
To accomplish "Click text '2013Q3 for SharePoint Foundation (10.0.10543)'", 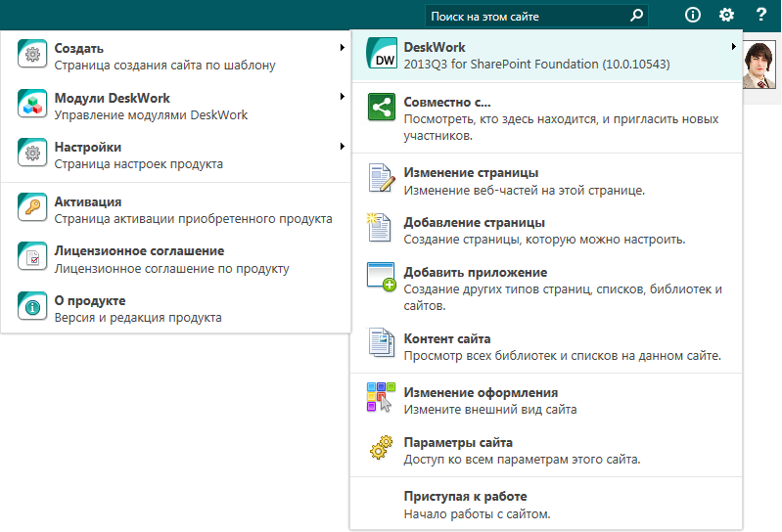I will pos(536,65).
